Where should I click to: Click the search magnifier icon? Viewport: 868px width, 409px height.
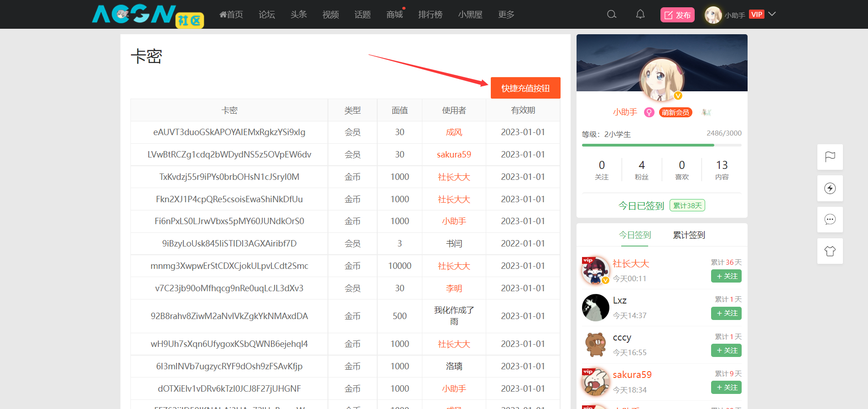coord(612,15)
